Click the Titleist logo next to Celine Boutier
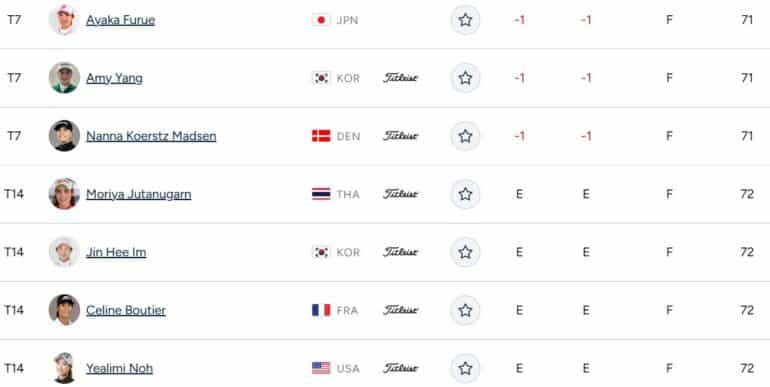This screenshot has width=770, height=387. point(401,310)
